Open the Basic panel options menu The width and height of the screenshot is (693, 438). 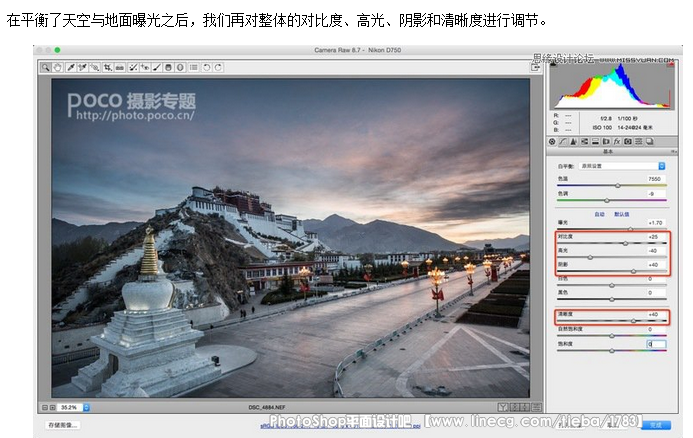[674, 152]
